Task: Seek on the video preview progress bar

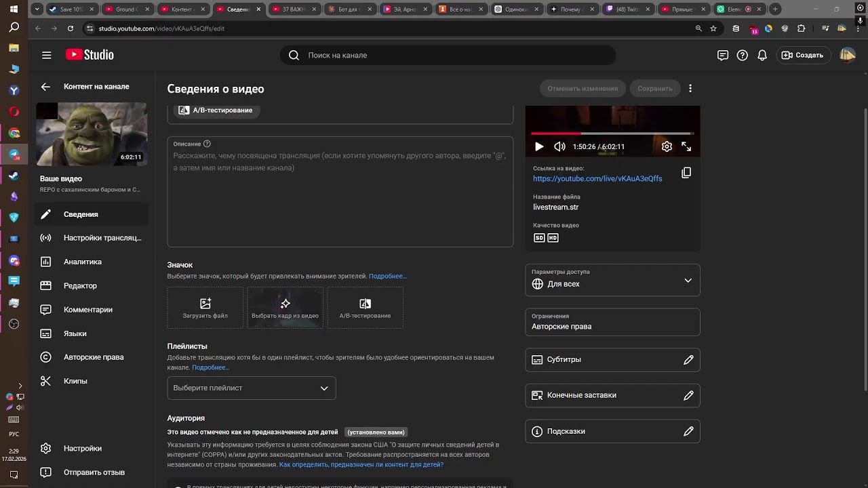Action: pos(612,134)
